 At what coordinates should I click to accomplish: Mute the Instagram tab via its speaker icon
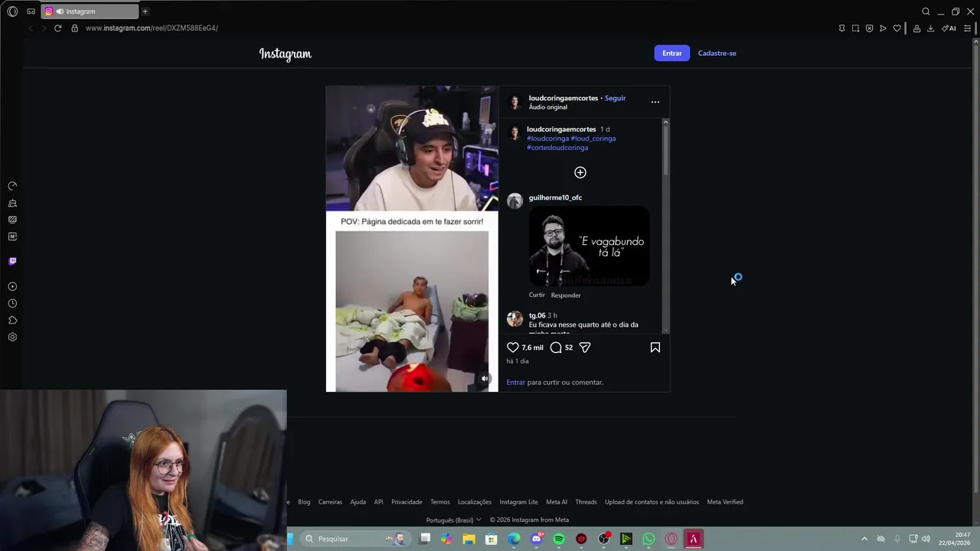pos(60,11)
